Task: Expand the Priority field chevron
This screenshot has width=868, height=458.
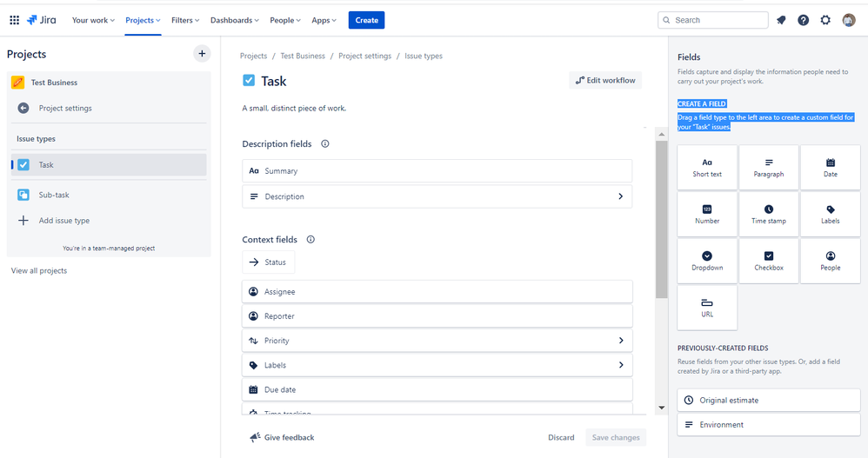Action: [620, 341]
